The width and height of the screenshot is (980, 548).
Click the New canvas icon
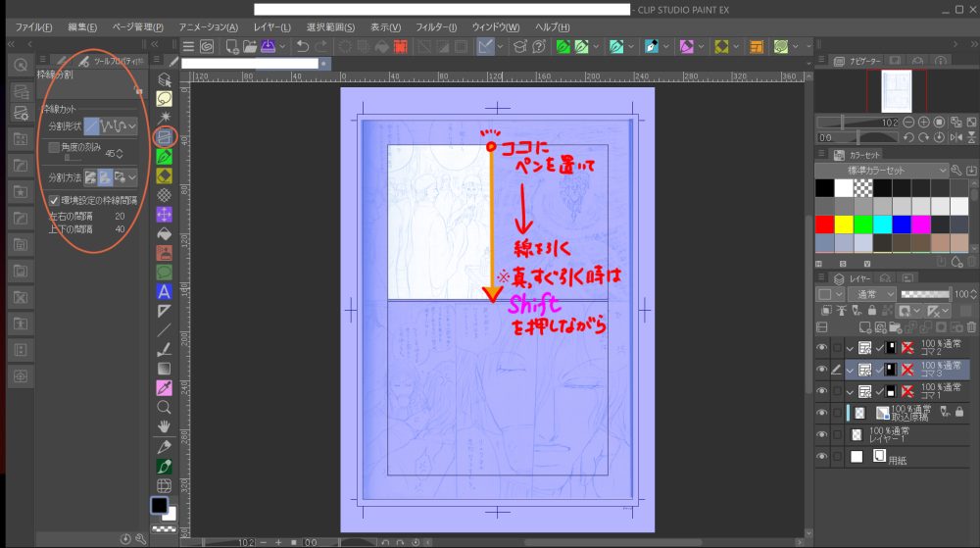(232, 46)
